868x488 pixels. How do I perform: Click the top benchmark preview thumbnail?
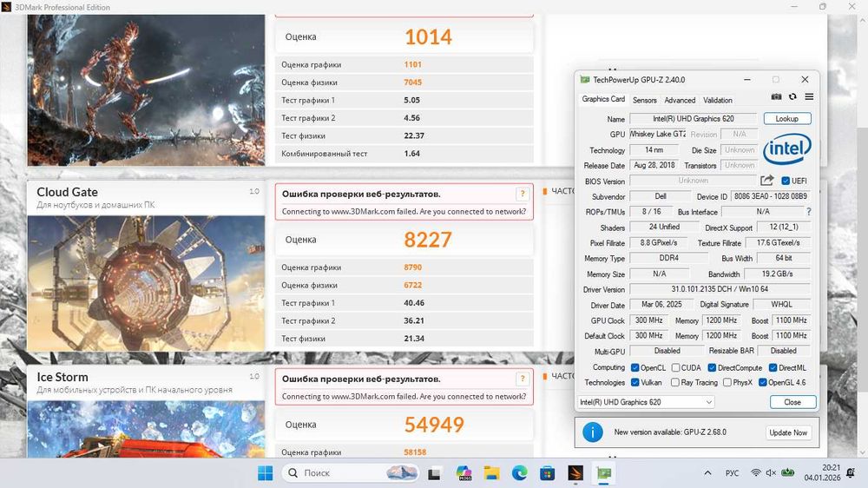coord(146,90)
